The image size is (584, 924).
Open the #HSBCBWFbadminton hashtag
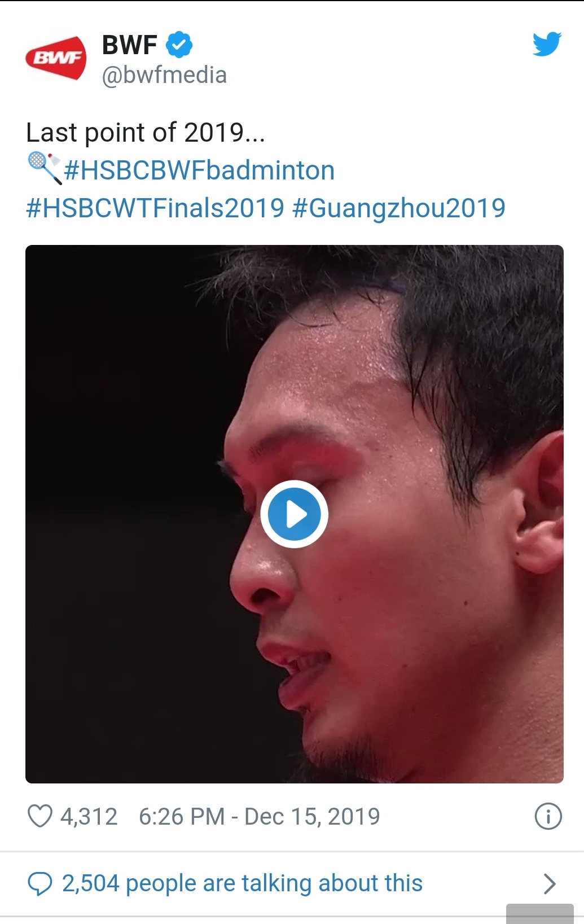coord(199,170)
